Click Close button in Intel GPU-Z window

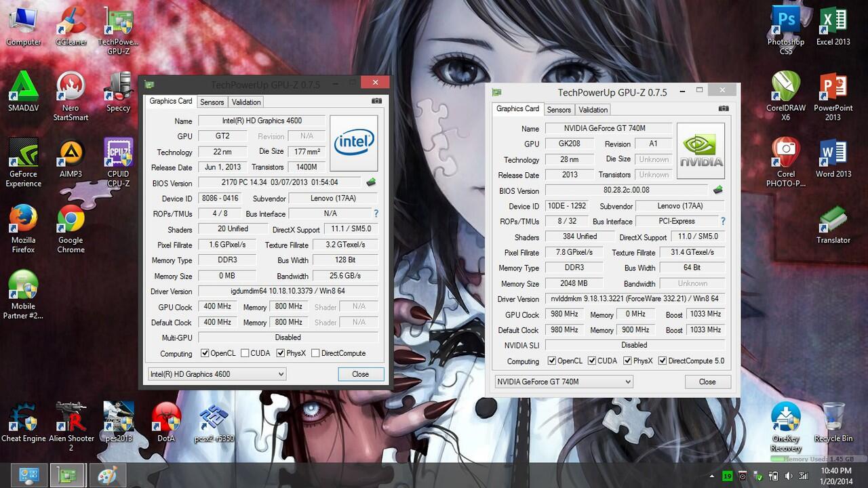tap(360, 374)
